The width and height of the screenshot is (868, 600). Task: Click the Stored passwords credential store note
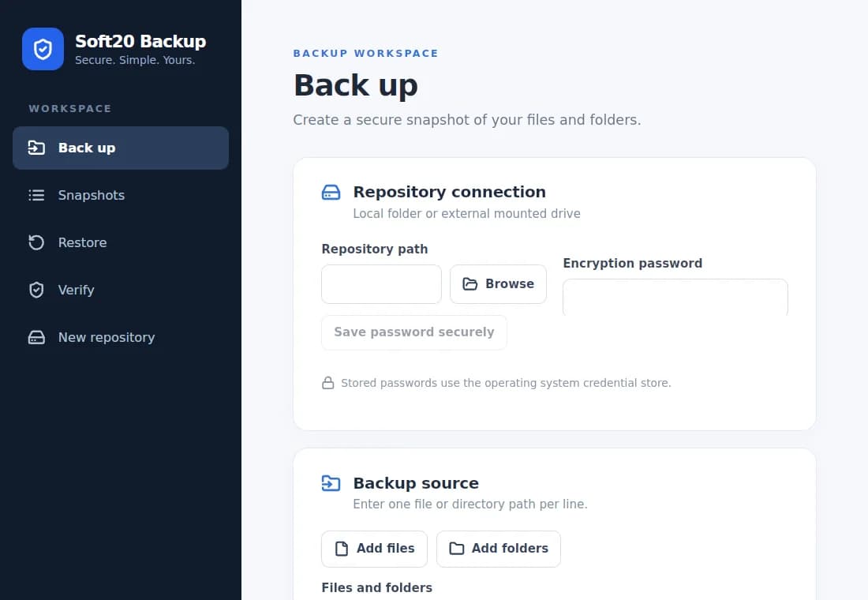point(506,383)
